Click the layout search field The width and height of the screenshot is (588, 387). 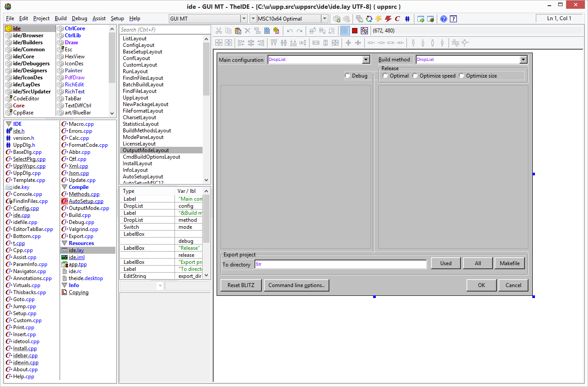164,30
